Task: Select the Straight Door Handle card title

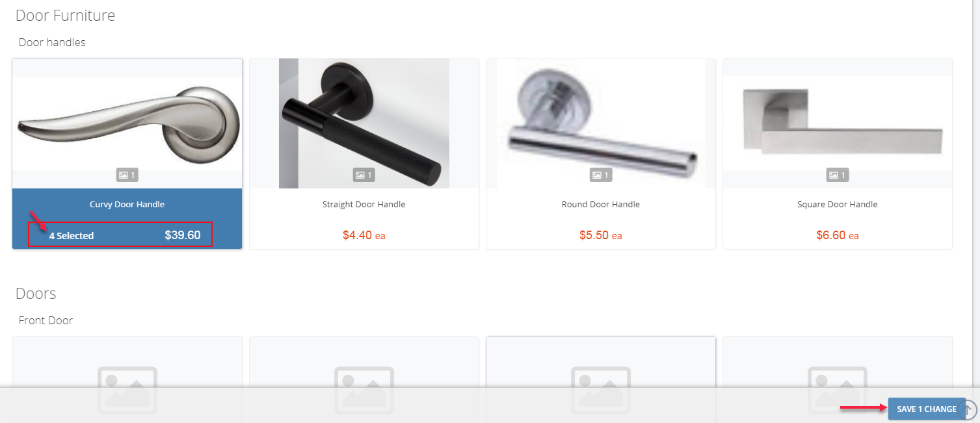Action: pyautogui.click(x=364, y=204)
